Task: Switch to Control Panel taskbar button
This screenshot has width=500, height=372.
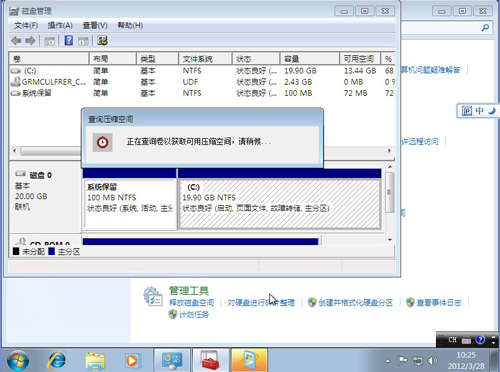Action: (172, 360)
